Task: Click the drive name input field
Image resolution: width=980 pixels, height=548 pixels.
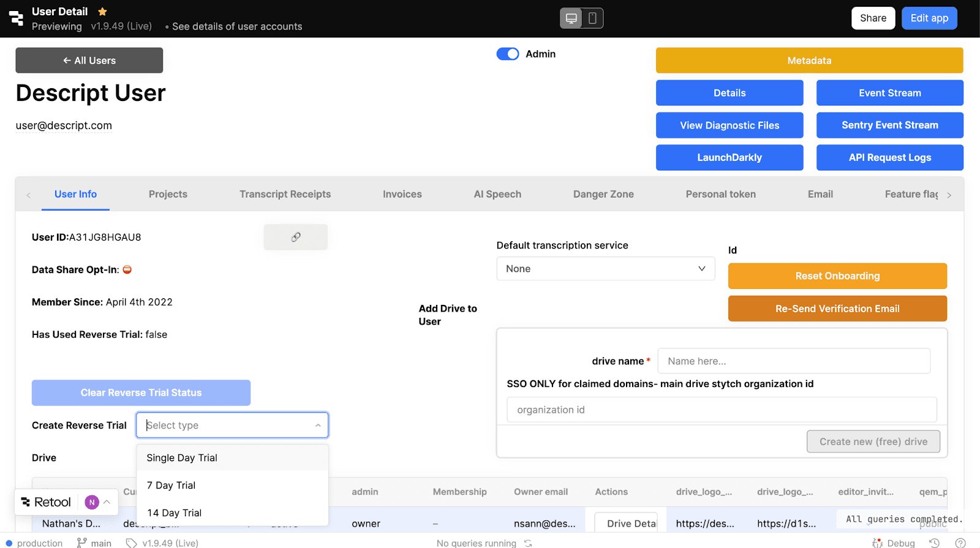Action: (x=793, y=361)
